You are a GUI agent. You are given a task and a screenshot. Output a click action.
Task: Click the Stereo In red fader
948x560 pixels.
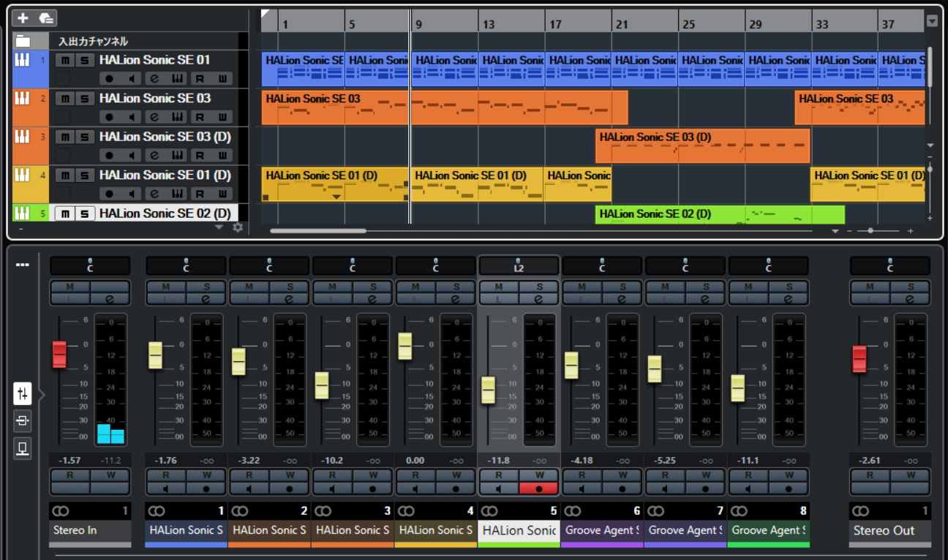[x=59, y=355]
